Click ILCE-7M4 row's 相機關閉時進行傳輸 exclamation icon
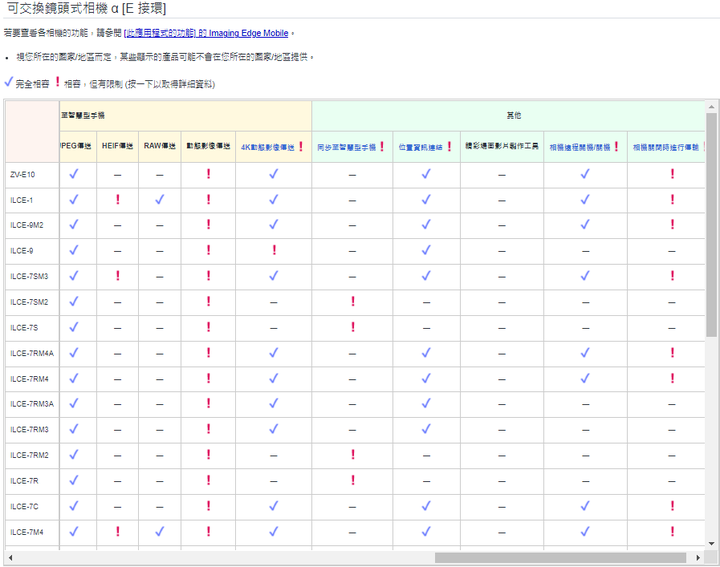The height and width of the screenshot is (567, 720). coord(672,532)
